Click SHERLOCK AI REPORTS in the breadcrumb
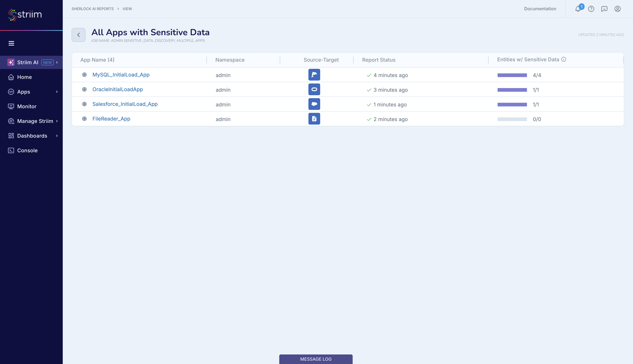The height and width of the screenshot is (364, 633). pyautogui.click(x=92, y=8)
